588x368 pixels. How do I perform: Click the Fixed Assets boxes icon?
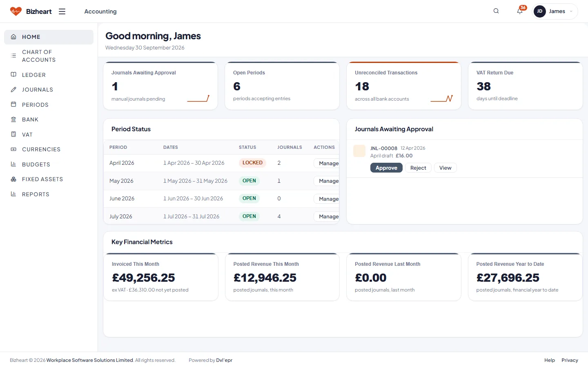(x=13, y=179)
